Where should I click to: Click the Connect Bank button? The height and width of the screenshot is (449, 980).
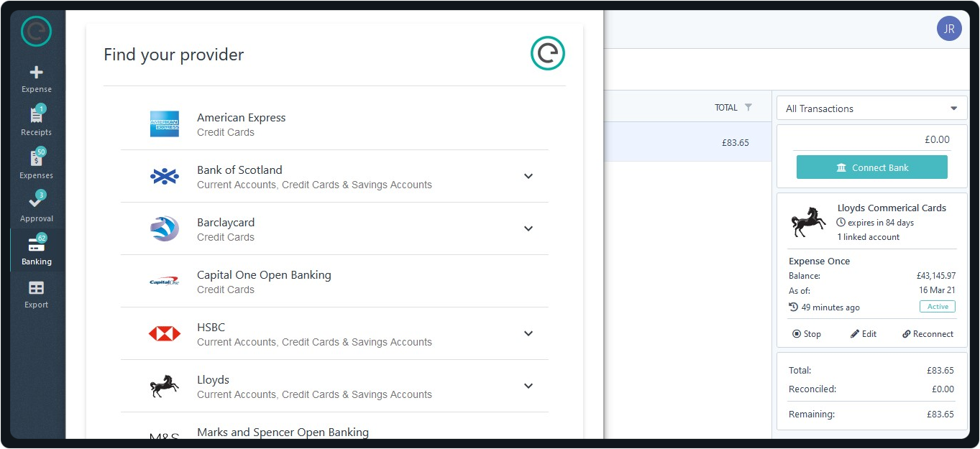(x=872, y=167)
